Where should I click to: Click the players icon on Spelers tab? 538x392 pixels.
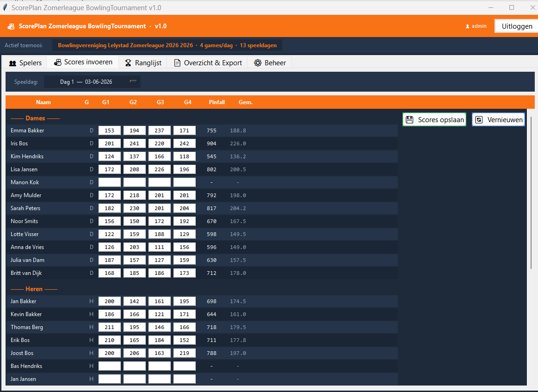pyautogui.click(x=12, y=63)
